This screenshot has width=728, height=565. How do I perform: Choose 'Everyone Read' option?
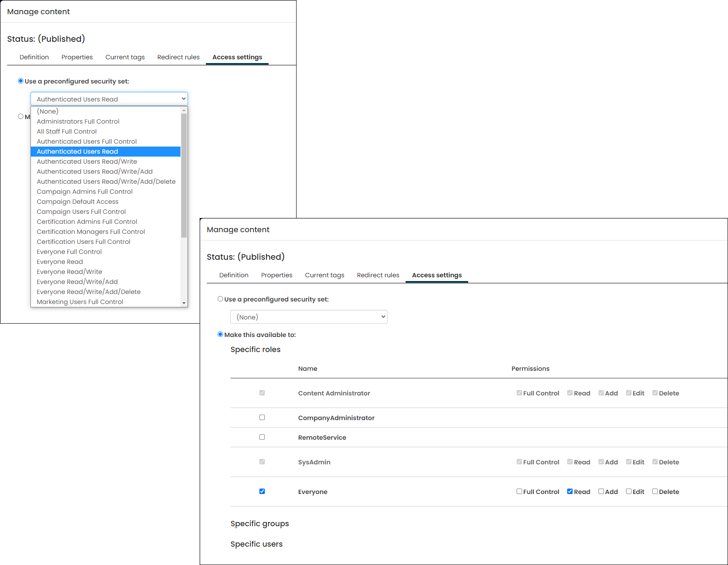[106, 262]
